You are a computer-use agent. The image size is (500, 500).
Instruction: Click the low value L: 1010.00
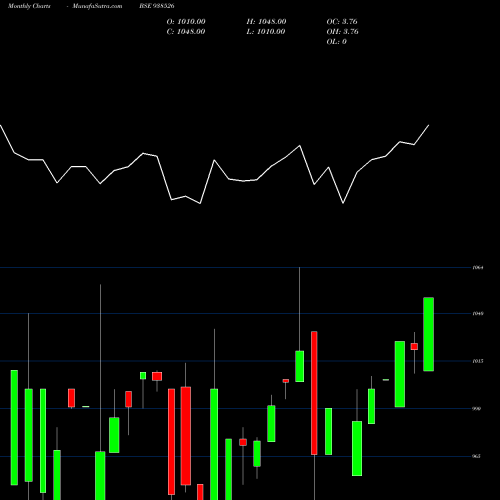(266, 32)
